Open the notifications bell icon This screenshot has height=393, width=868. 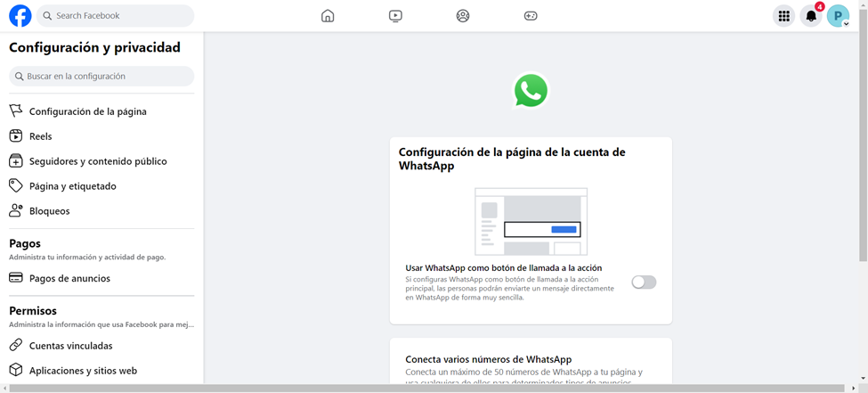click(811, 16)
